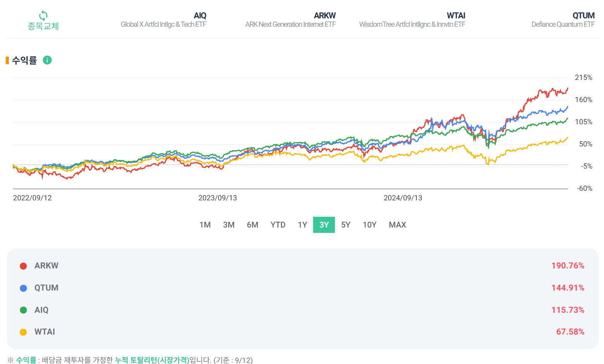Viewport: 604px width, 364px height.
Task: Click the 190.76% return value
Action: 568,266
